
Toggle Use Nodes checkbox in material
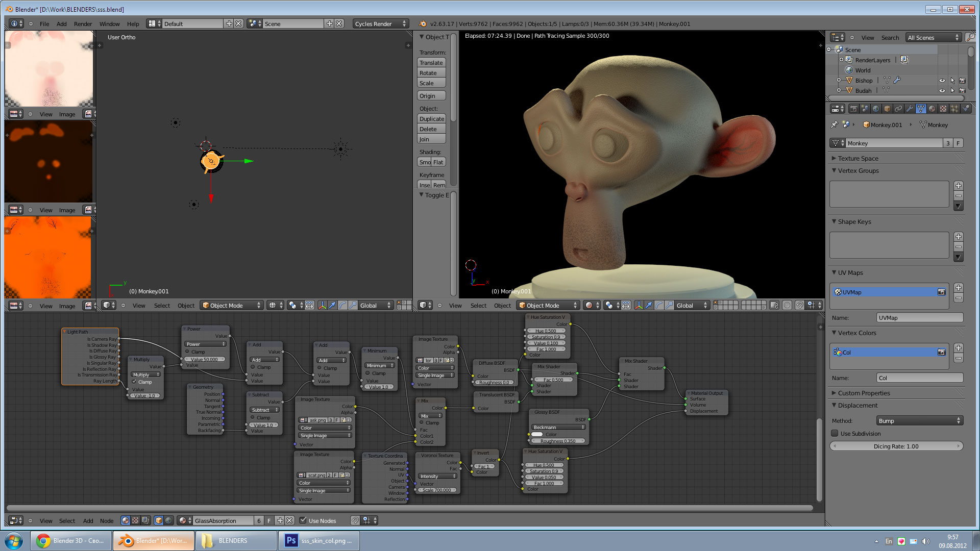tap(302, 520)
